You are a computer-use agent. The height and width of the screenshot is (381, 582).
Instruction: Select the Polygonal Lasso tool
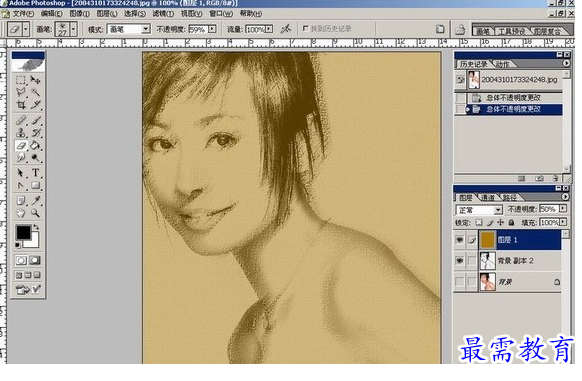click(x=21, y=92)
